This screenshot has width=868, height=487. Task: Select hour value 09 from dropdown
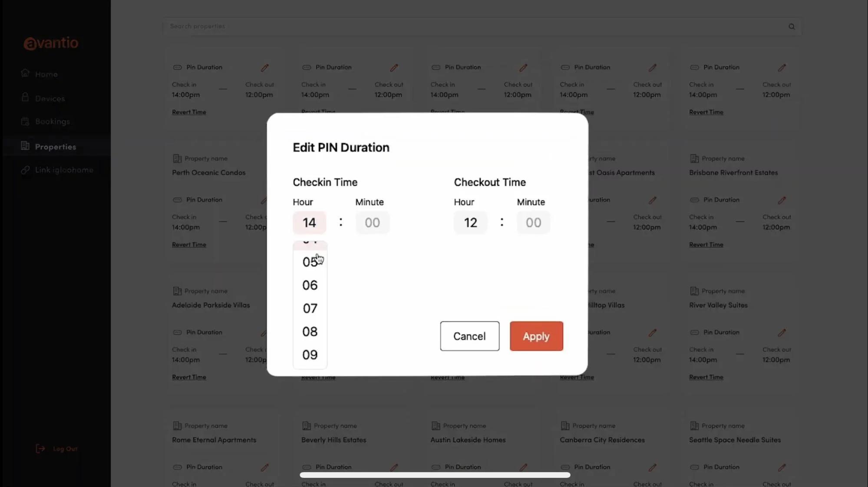pos(310,354)
